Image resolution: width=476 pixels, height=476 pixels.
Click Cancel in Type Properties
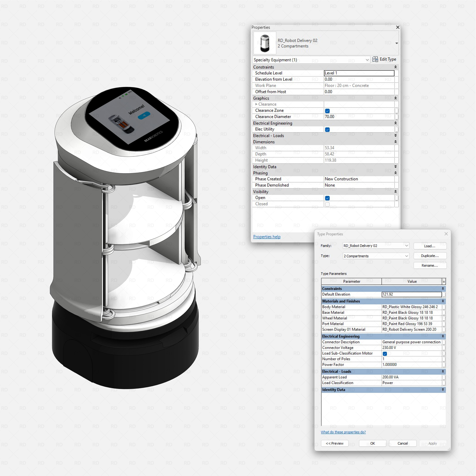point(403,443)
